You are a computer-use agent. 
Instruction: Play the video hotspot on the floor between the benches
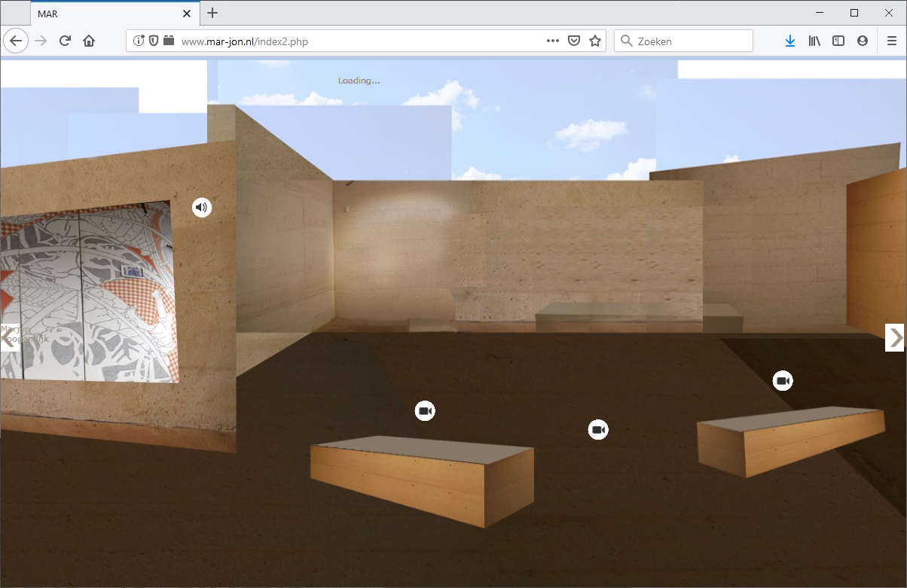pyautogui.click(x=598, y=429)
